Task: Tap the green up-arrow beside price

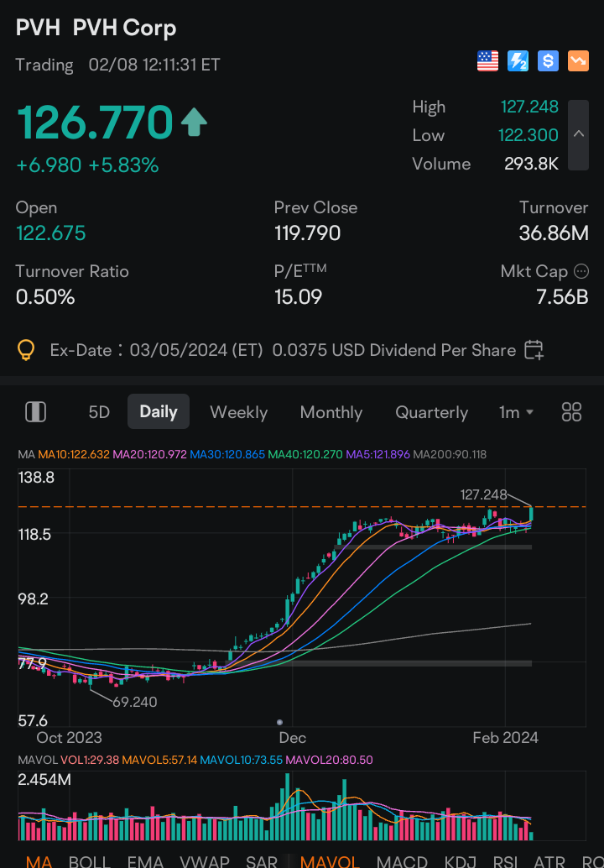Action: (194, 123)
